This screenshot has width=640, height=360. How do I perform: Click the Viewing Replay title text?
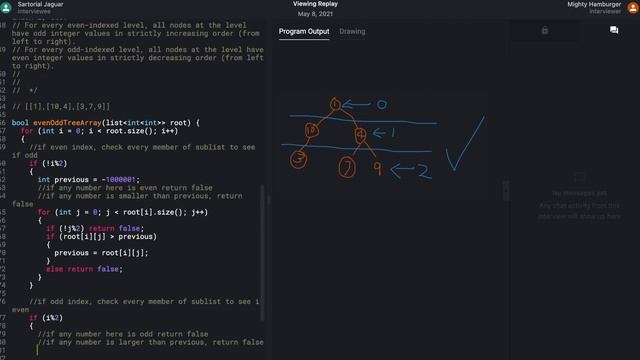click(x=315, y=4)
